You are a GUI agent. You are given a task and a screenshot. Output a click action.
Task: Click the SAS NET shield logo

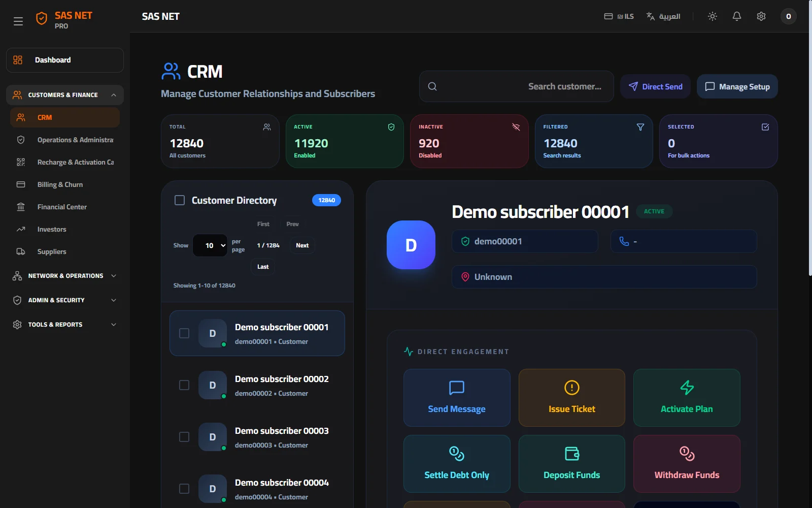coord(42,19)
